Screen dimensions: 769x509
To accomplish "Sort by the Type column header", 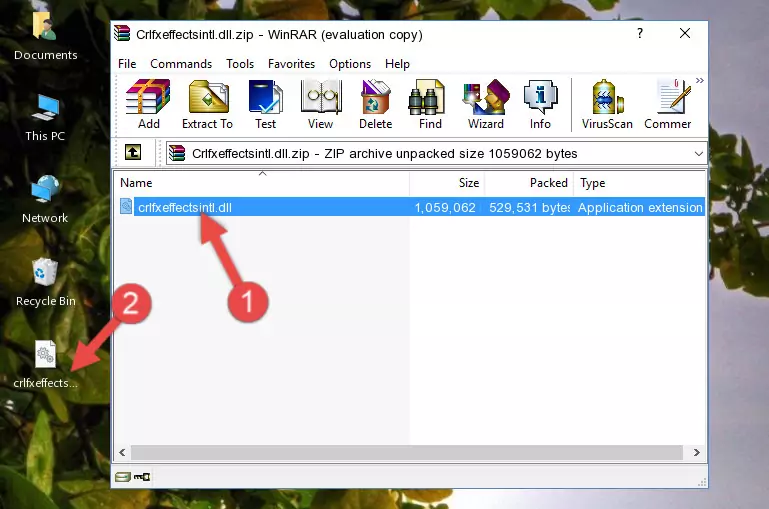I will 639,183.
